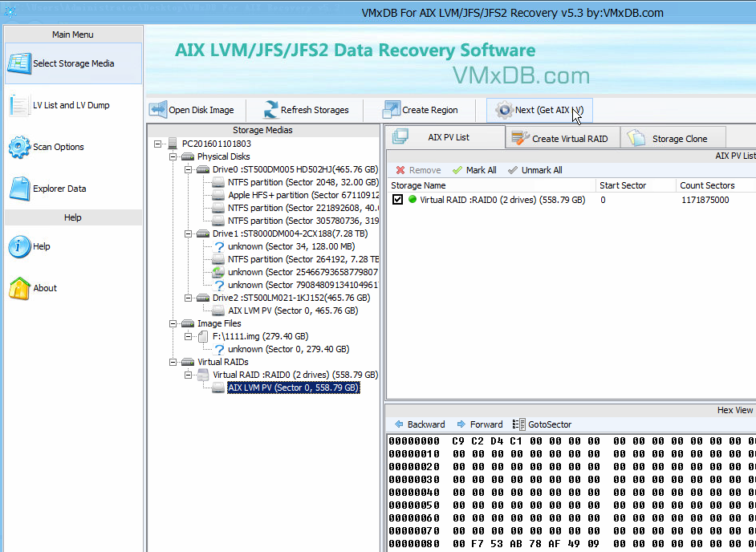Image resolution: width=756 pixels, height=552 pixels.
Task: Click the blue Help info icon
Action: point(19,246)
